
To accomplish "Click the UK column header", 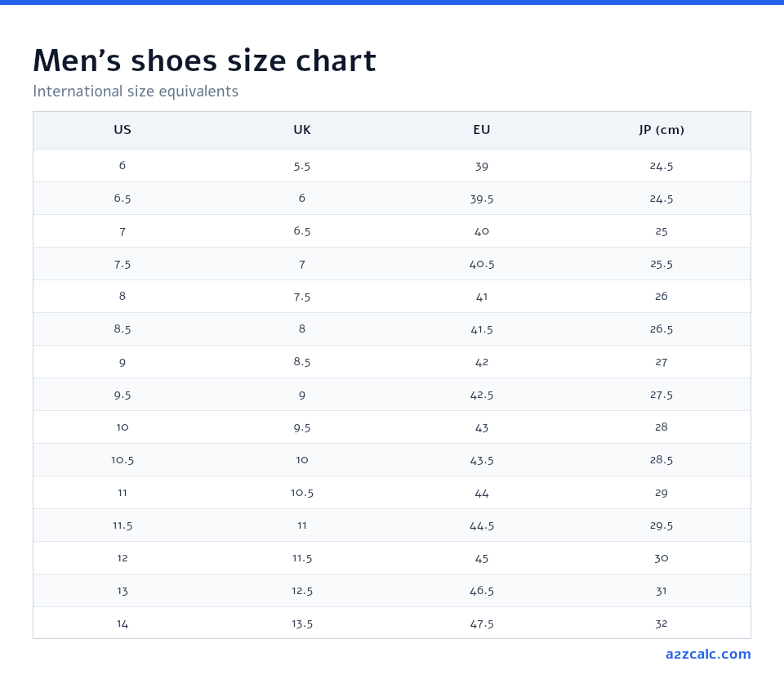I will point(302,130).
